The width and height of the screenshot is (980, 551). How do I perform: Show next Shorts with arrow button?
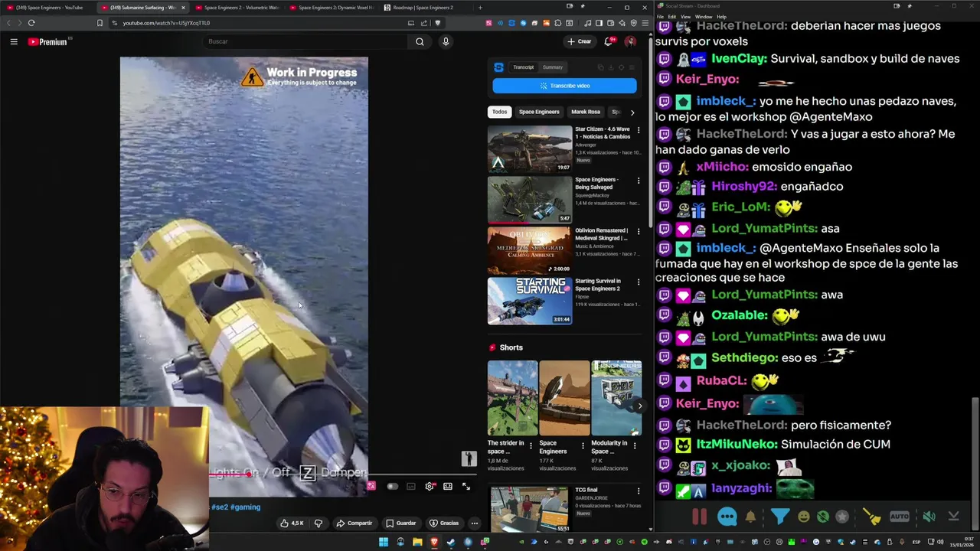click(640, 406)
